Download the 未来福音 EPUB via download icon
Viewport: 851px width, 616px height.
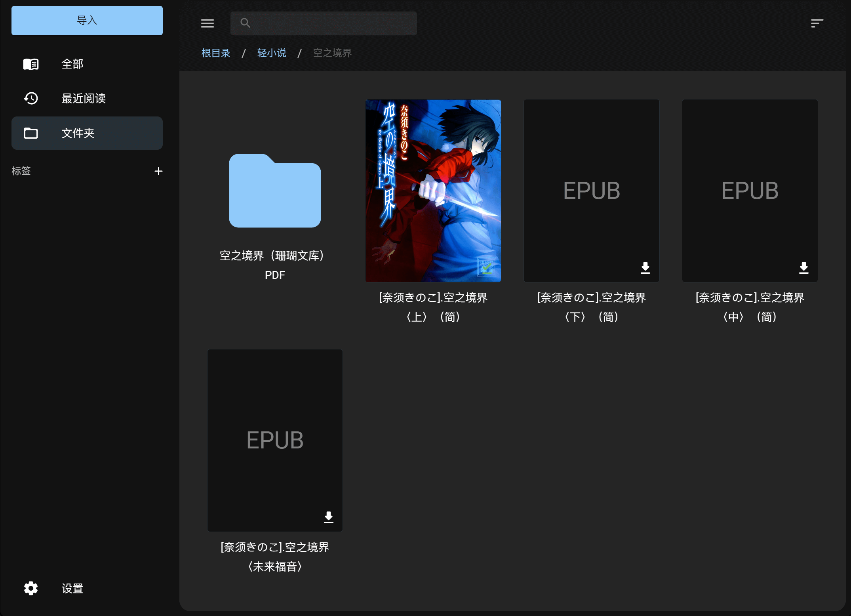coord(328,517)
